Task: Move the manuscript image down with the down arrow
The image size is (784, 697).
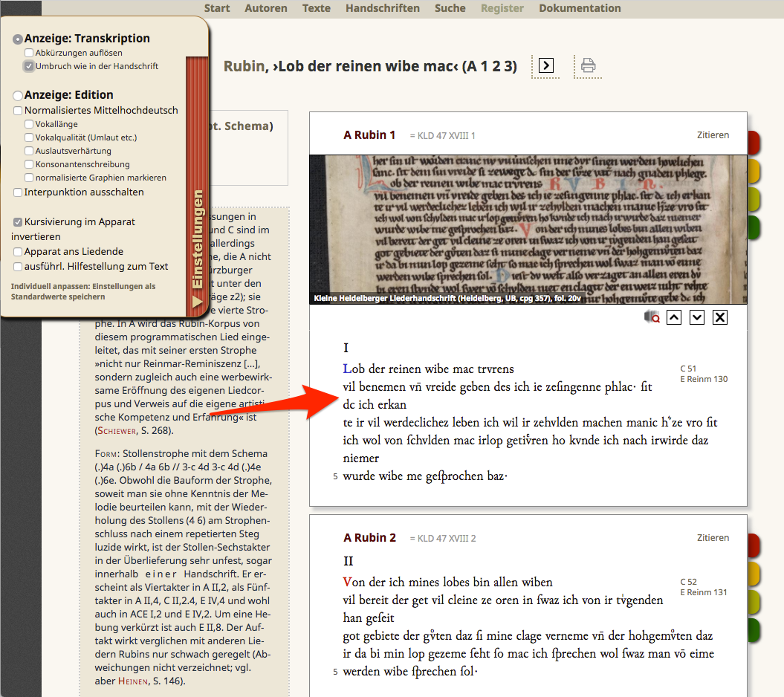Action: (697, 317)
